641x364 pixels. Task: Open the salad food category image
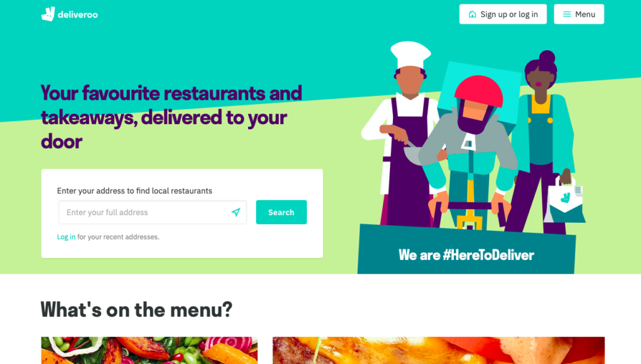tap(149, 351)
